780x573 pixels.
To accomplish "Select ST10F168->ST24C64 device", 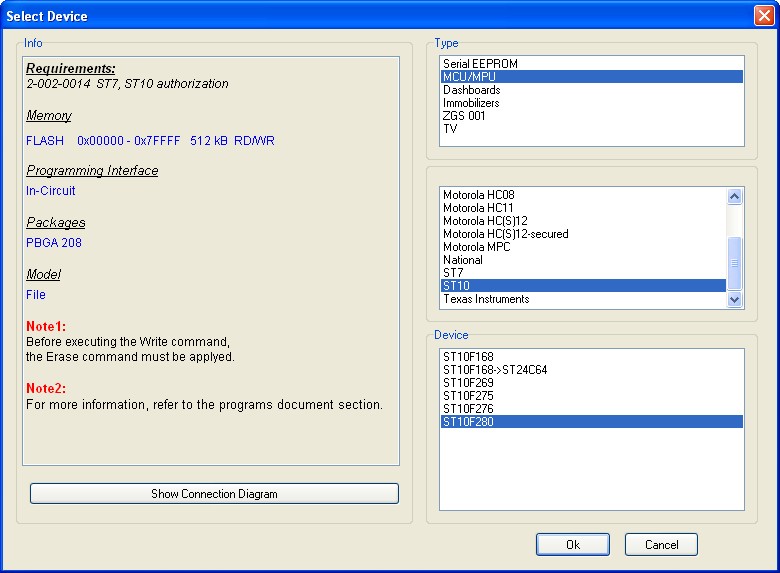I will point(591,370).
